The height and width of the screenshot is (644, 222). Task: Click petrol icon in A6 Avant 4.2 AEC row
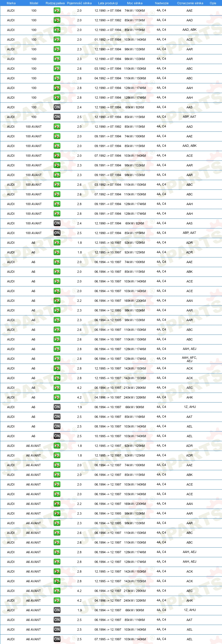[57, 591]
